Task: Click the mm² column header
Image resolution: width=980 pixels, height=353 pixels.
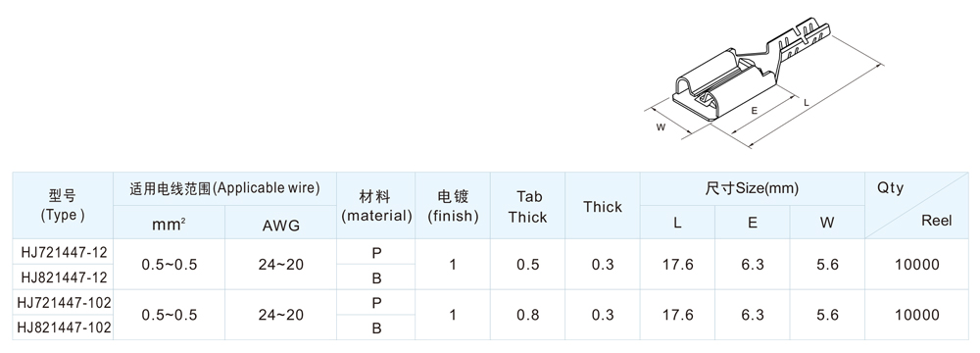Action: pyautogui.click(x=169, y=225)
